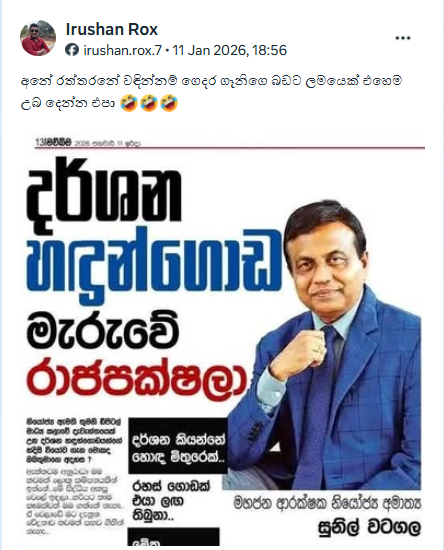Click the third laughing emoji
Image resolution: width=444 pixels, height=550 pixels.
(x=169, y=103)
